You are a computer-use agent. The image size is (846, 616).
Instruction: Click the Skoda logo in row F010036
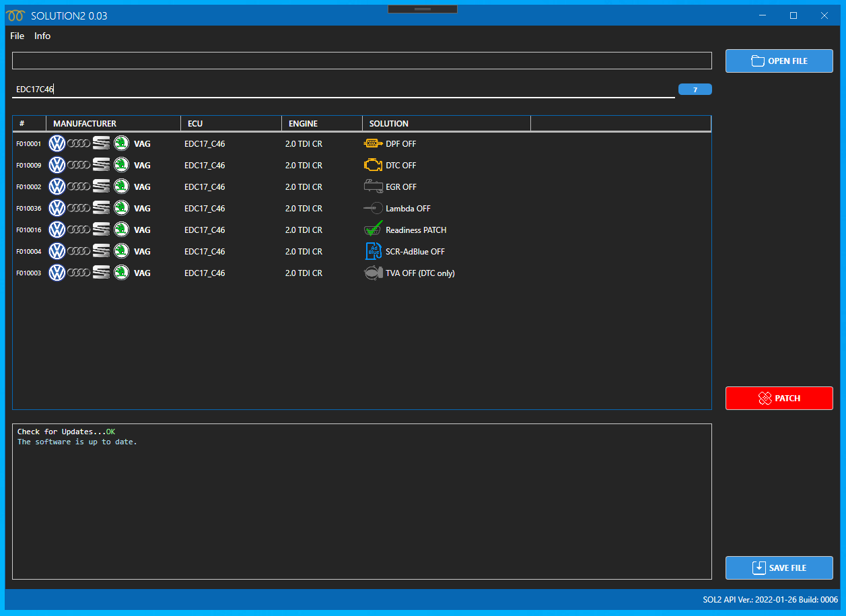click(121, 208)
